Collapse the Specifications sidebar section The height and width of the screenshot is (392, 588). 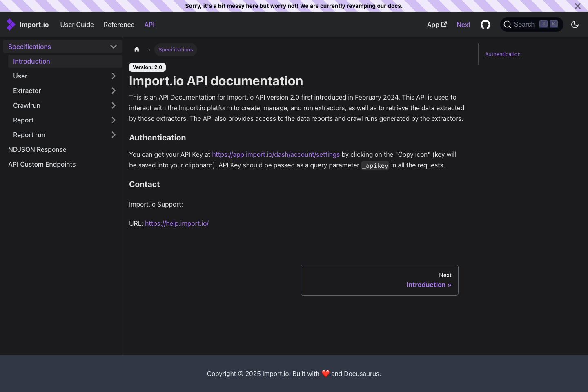pyautogui.click(x=114, y=47)
